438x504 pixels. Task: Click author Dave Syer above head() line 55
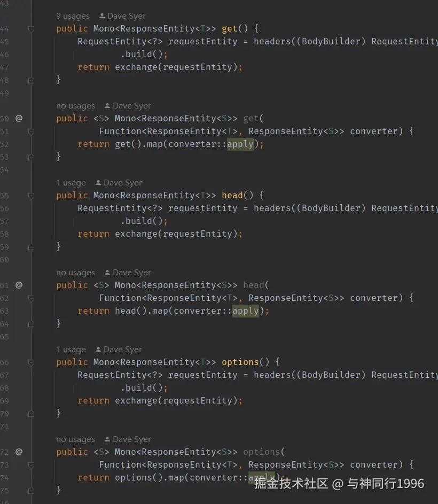click(119, 183)
